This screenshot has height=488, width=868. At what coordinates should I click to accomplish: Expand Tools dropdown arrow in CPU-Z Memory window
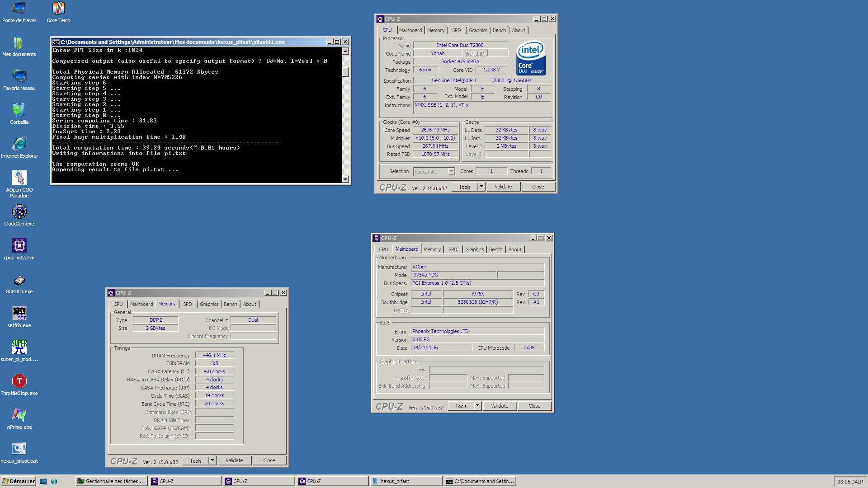212,460
